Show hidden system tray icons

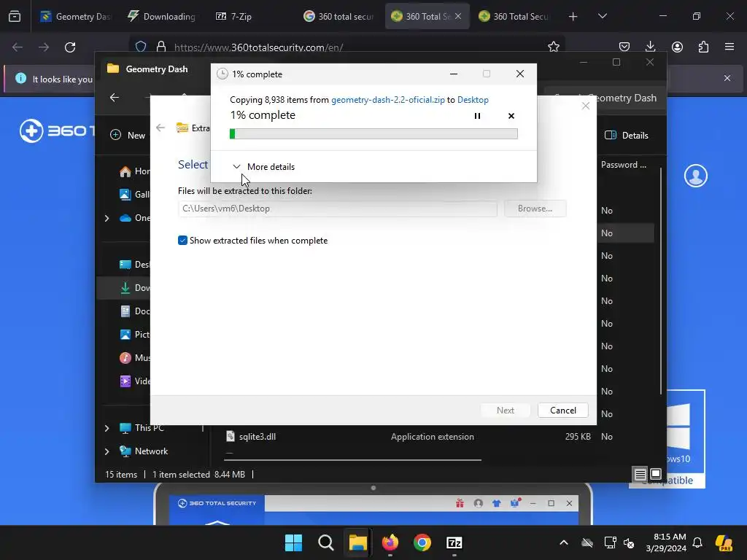(564, 542)
